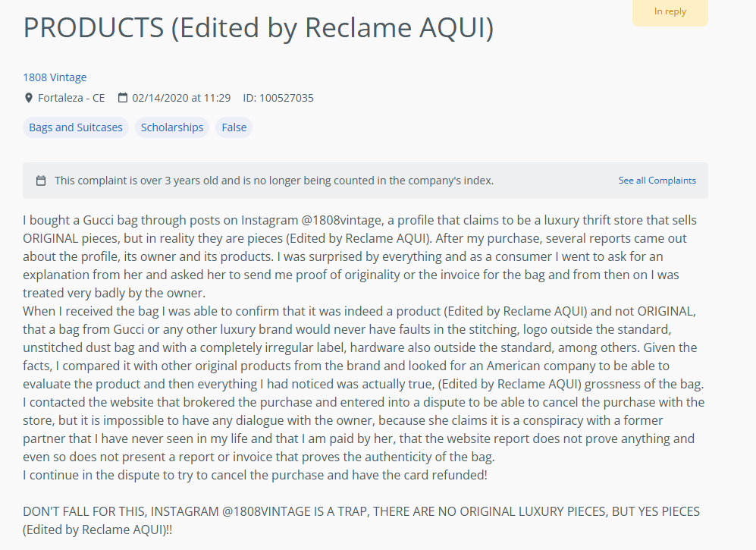Click the In reply status badge
The width and height of the screenshot is (756, 550).
pos(670,11)
